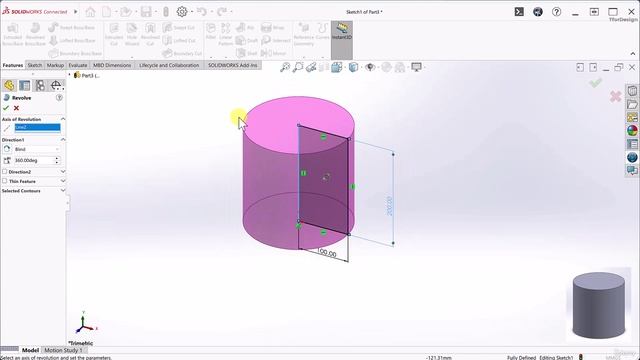640x360 pixels.
Task: Open the ConfigurationManager tab
Action: [40, 85]
